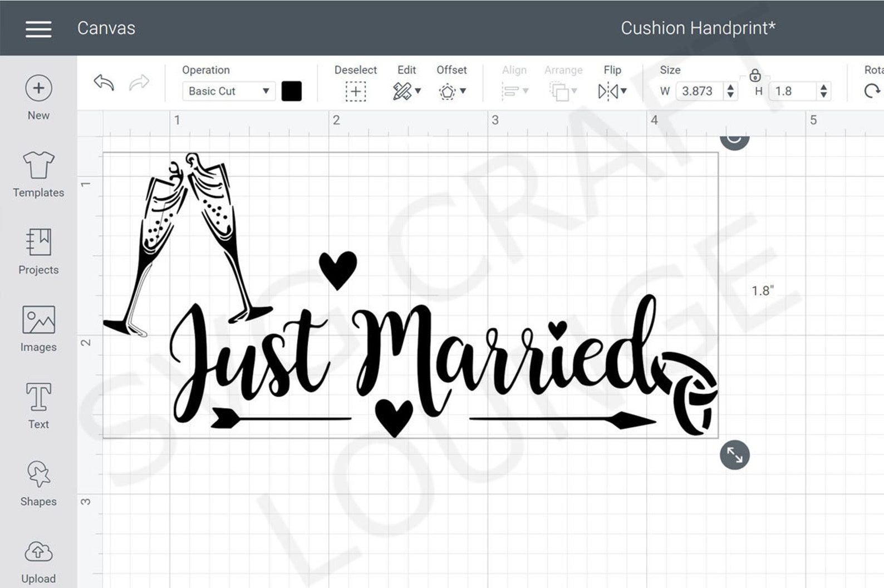884x588 pixels.
Task: Open the black operation color swatch
Action: tap(292, 91)
